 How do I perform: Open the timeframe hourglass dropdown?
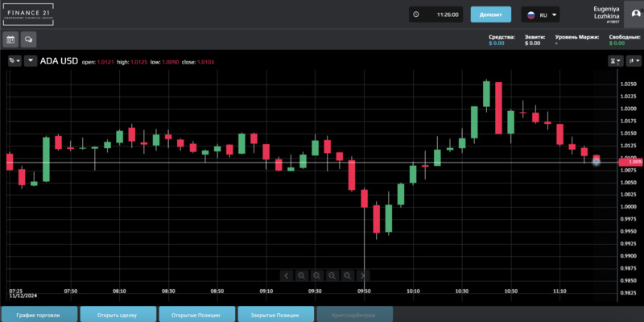point(616,61)
